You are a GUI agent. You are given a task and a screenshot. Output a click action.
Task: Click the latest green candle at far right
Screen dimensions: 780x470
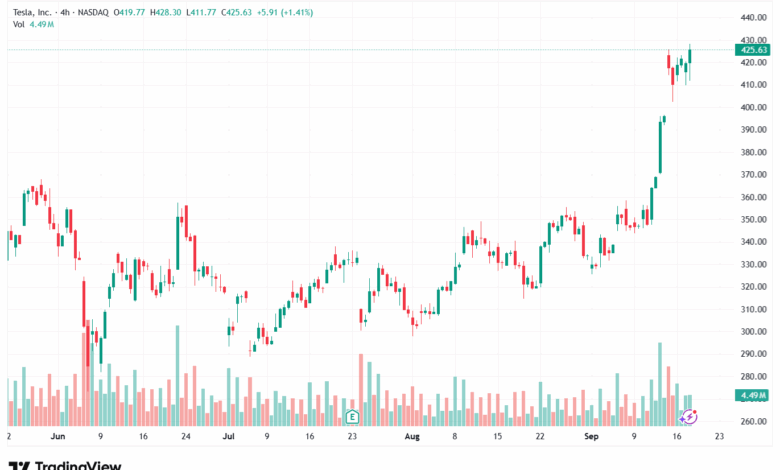[x=690, y=57]
